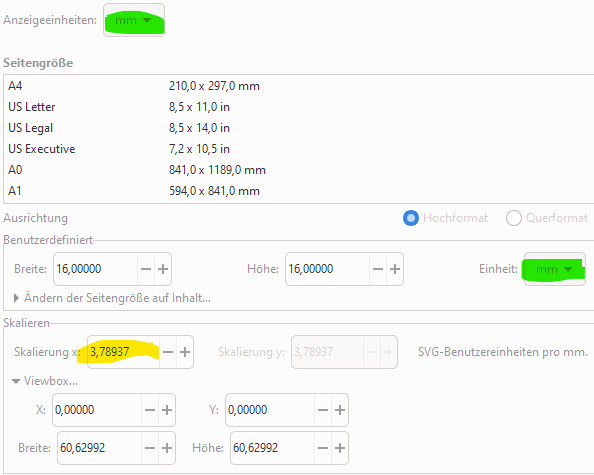Choose US Letter page size entry
Image resolution: width=594 pixels, height=475 pixels.
(299, 107)
